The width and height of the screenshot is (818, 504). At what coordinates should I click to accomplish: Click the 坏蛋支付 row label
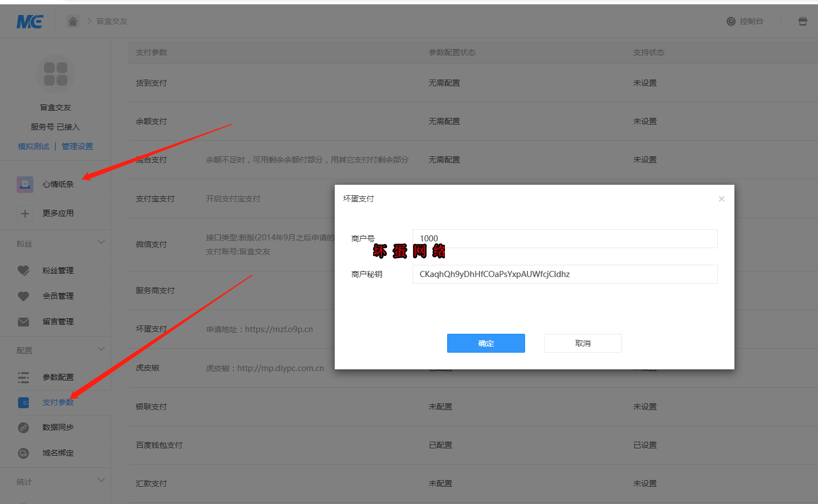pos(151,329)
